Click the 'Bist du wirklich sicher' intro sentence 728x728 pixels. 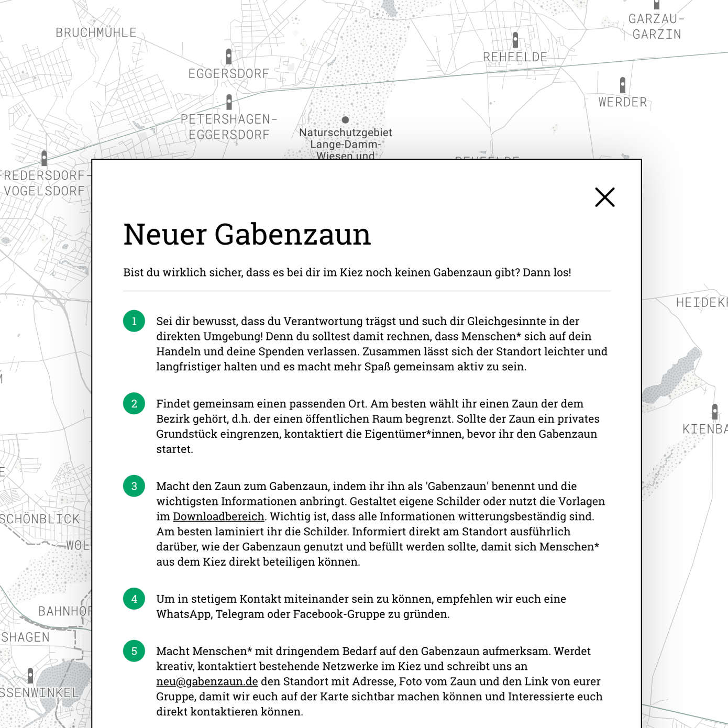click(x=347, y=272)
